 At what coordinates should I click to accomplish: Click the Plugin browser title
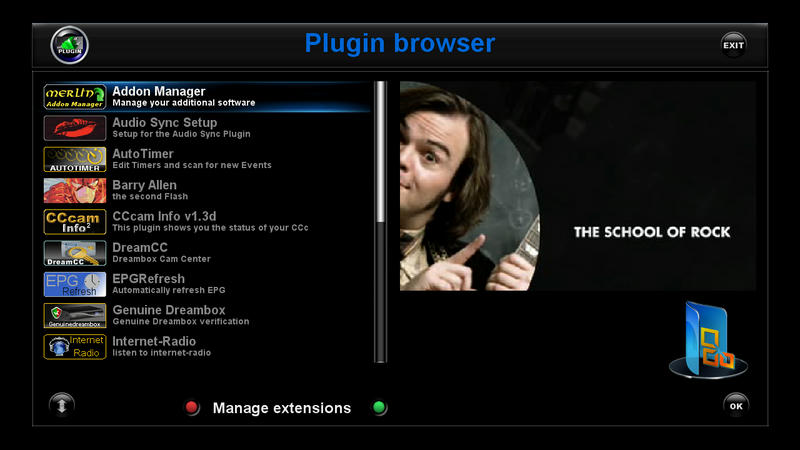click(399, 43)
